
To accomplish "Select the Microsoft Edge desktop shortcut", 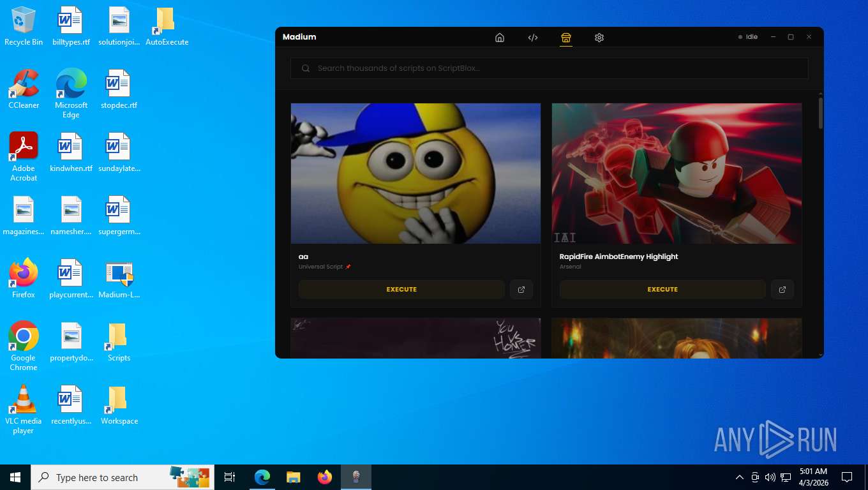I will coord(71,94).
